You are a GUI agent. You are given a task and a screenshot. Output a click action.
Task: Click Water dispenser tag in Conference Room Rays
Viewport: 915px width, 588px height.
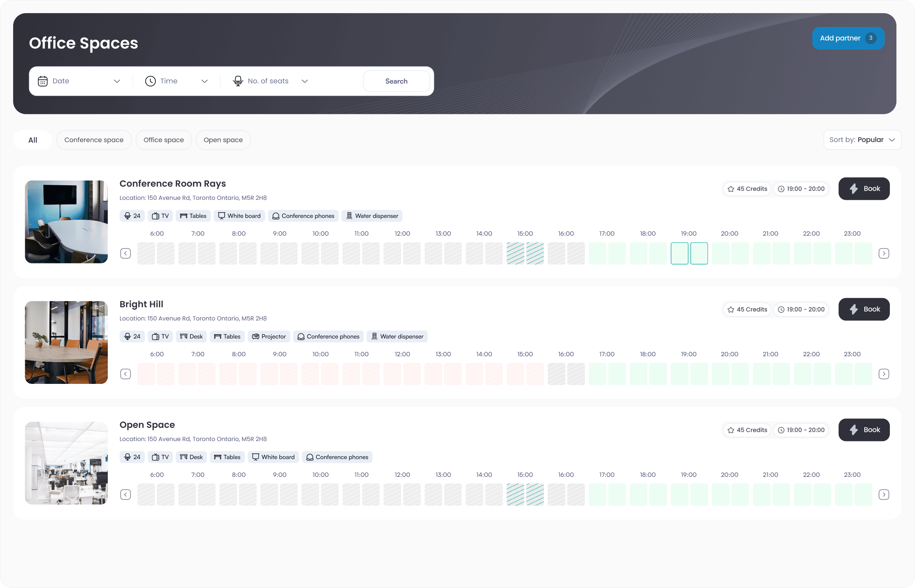coord(372,216)
